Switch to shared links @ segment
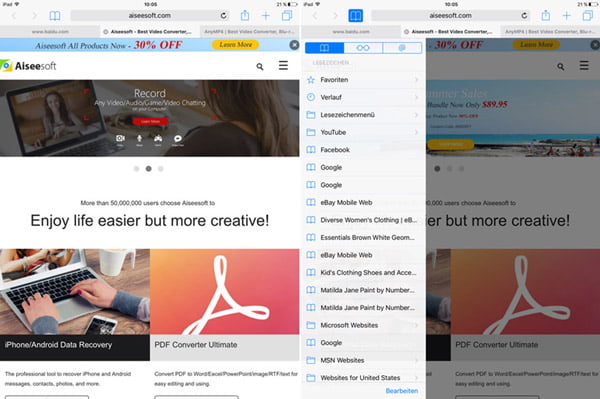The height and width of the screenshot is (399, 600). click(402, 48)
